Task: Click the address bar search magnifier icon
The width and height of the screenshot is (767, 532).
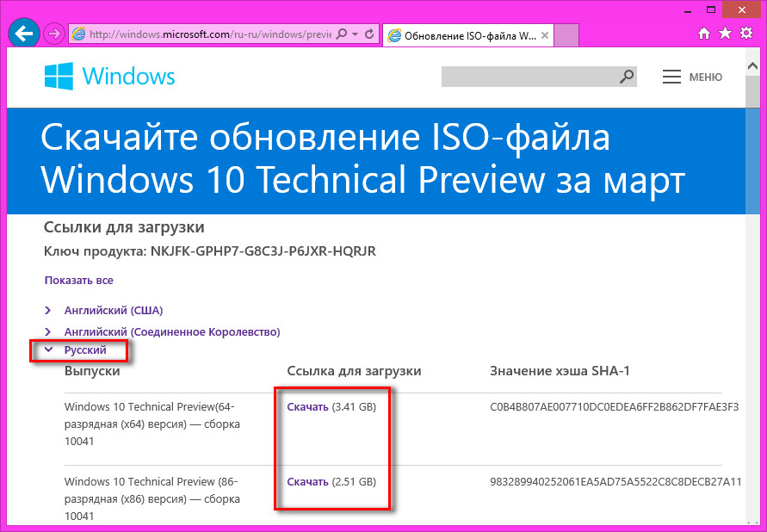Action: tap(343, 34)
